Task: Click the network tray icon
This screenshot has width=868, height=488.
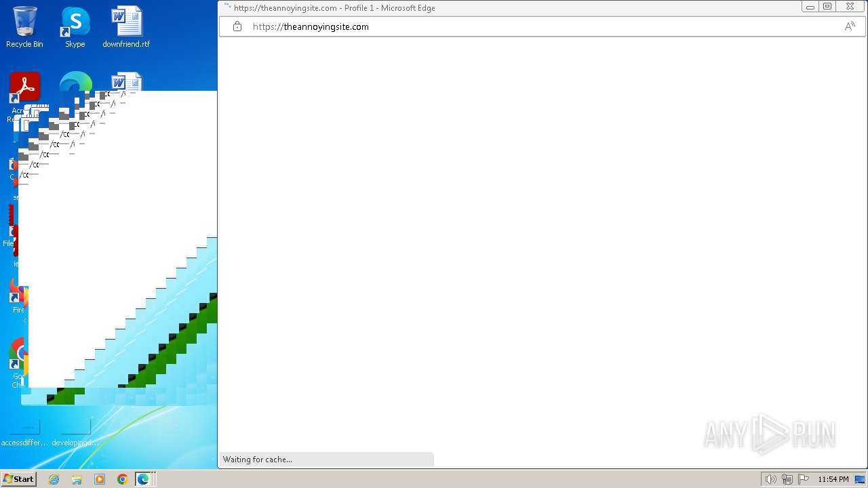Action: tap(787, 479)
